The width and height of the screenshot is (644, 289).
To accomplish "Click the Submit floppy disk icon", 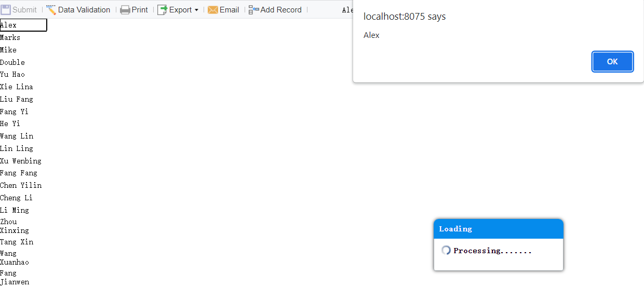I will [x=6, y=10].
